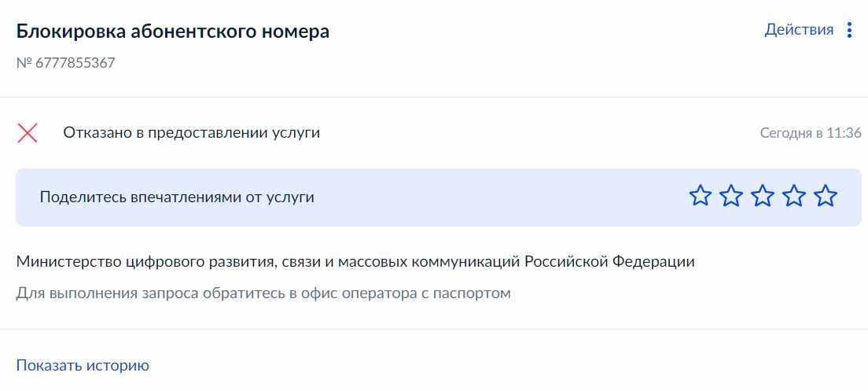Click the message about visiting operator office
868x391 pixels.
[263, 293]
